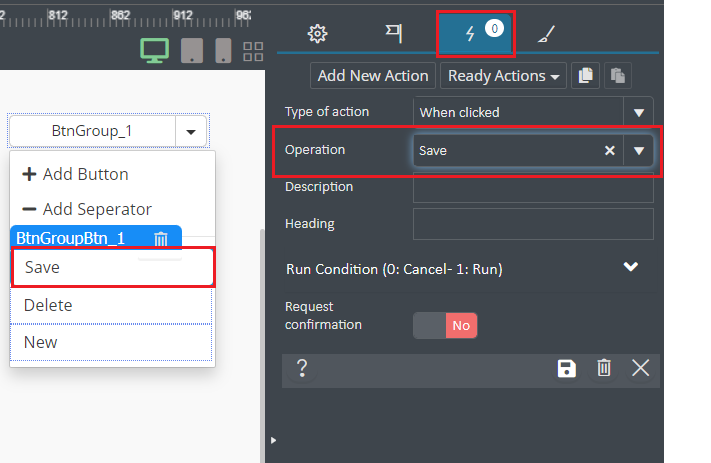Click the Description input field
This screenshot has height=463, width=711.
click(533, 187)
